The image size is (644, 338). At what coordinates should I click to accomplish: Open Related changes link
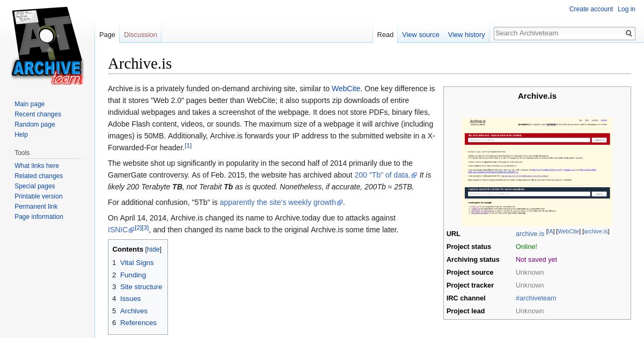[39, 176]
